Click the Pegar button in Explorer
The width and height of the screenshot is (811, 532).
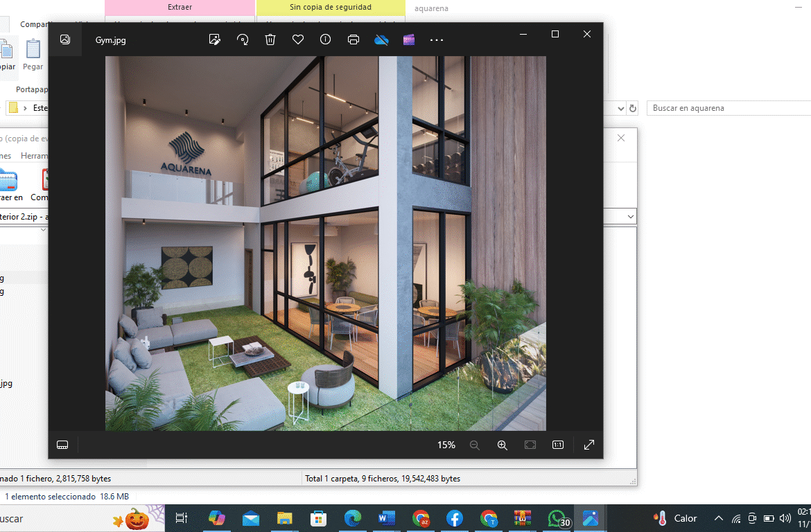[x=33, y=55]
